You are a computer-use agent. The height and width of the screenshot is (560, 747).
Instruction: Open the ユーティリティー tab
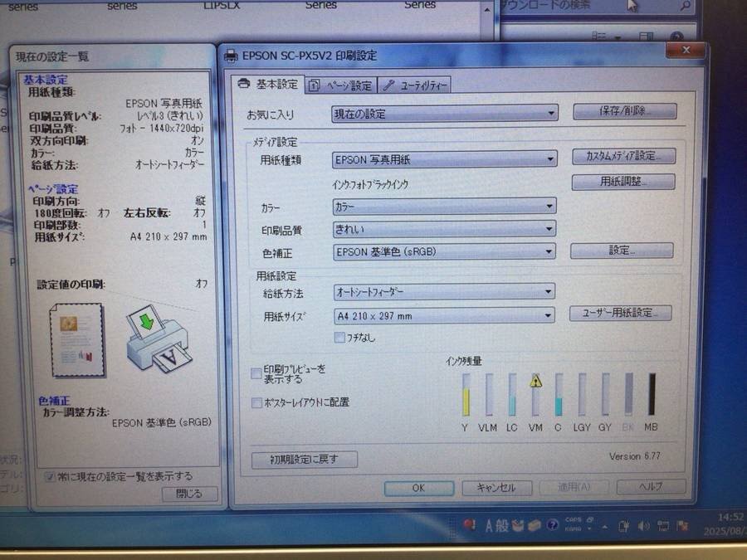[414, 85]
